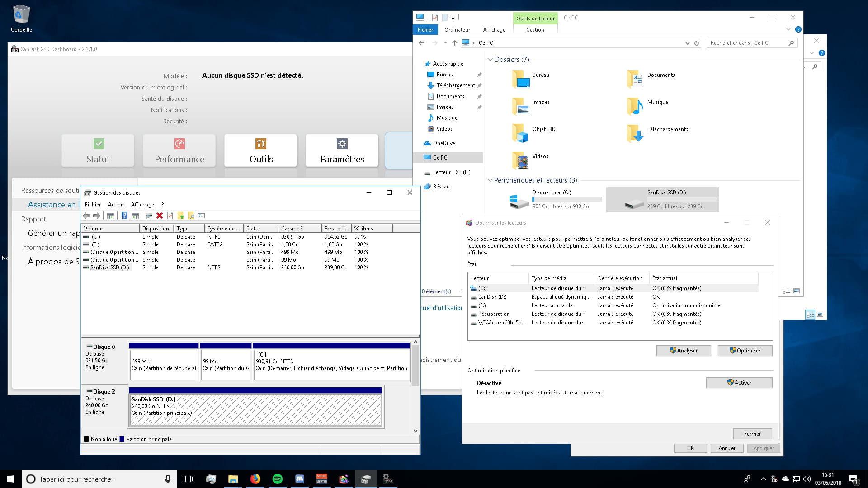Open the Paramètres tile in SanDisk Dashboard

[342, 150]
